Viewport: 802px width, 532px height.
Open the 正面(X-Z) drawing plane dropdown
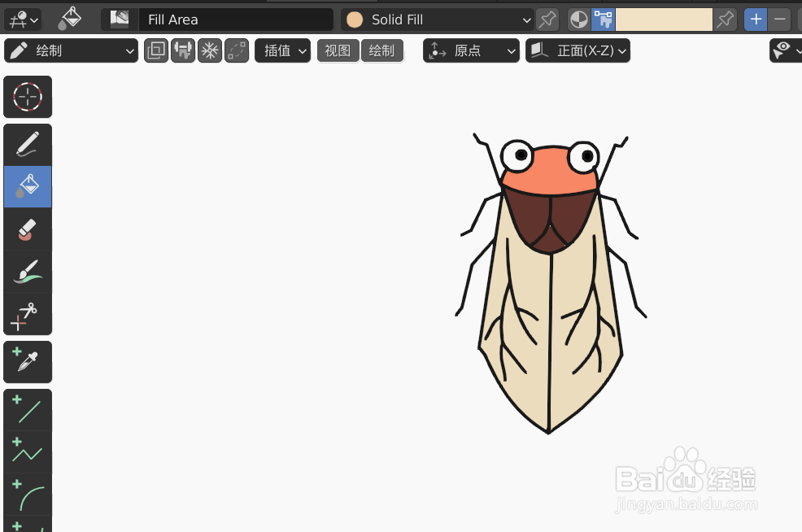[x=578, y=50]
